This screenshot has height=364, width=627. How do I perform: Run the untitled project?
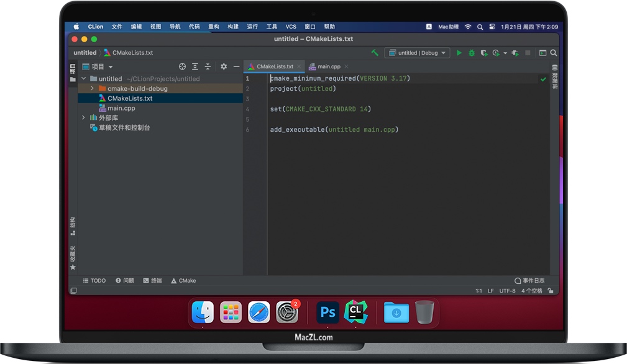(459, 53)
